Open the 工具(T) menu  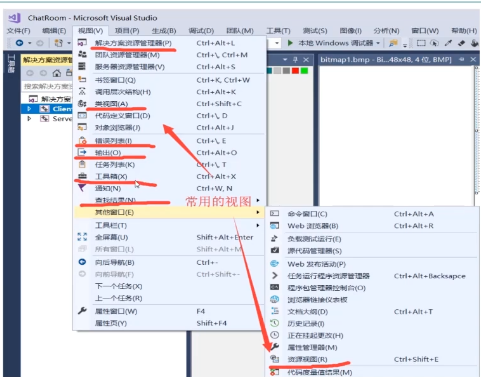coord(278,31)
